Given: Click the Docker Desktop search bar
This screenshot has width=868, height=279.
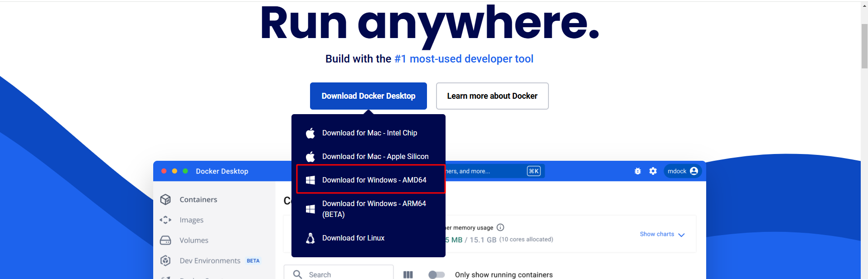Looking at the screenshot, I should [x=495, y=171].
